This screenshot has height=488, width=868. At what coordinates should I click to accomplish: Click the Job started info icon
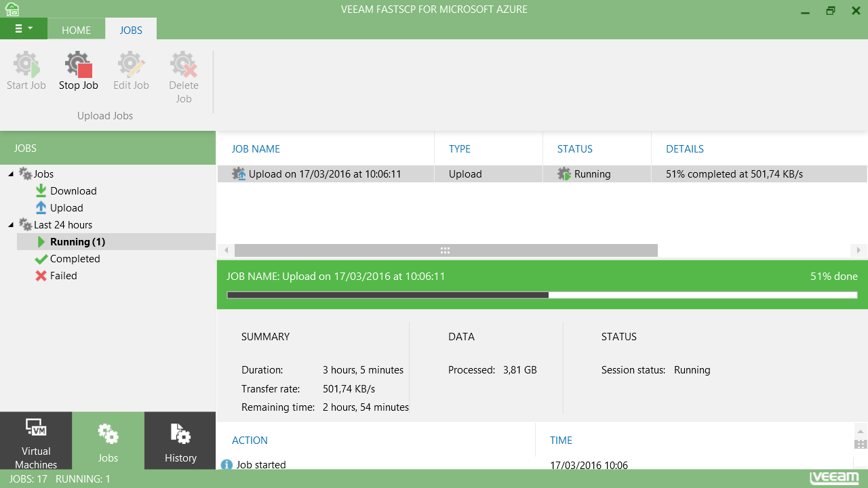227,464
